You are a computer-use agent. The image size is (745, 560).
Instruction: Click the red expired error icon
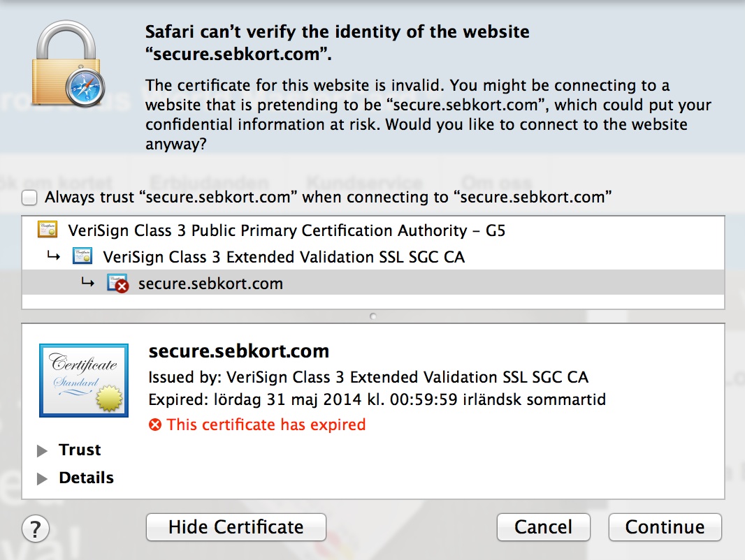tap(155, 425)
